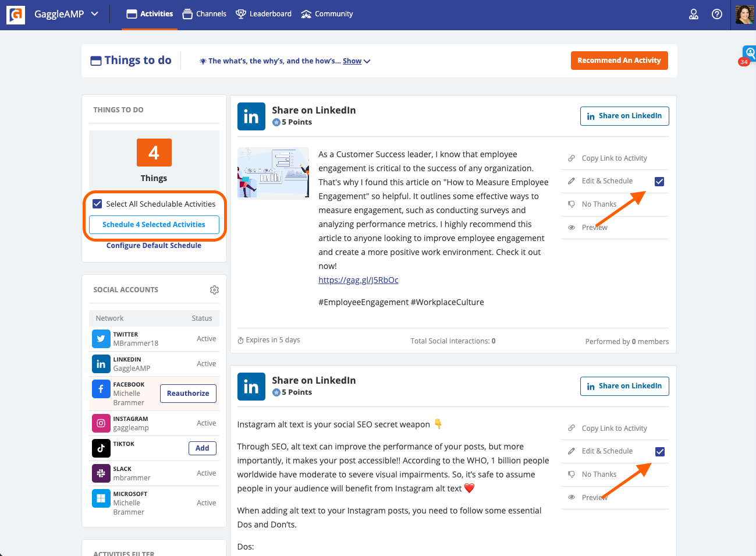Edit & Schedule the Instagram alt text post

point(607,451)
